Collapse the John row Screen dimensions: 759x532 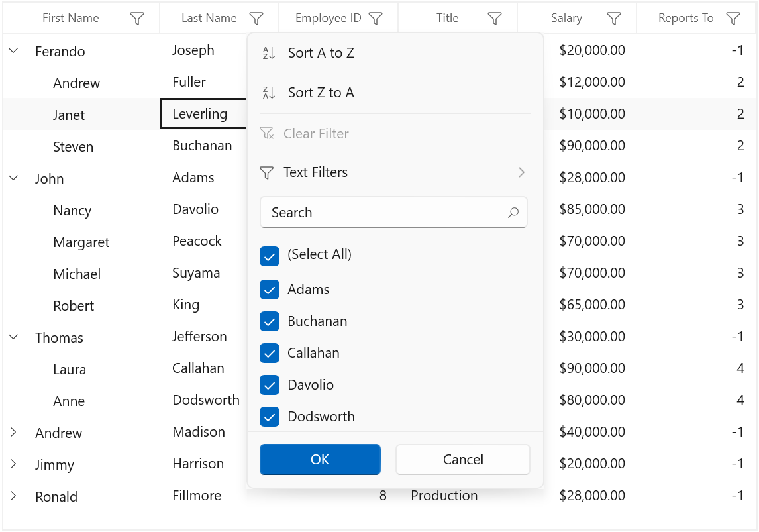[x=13, y=178]
